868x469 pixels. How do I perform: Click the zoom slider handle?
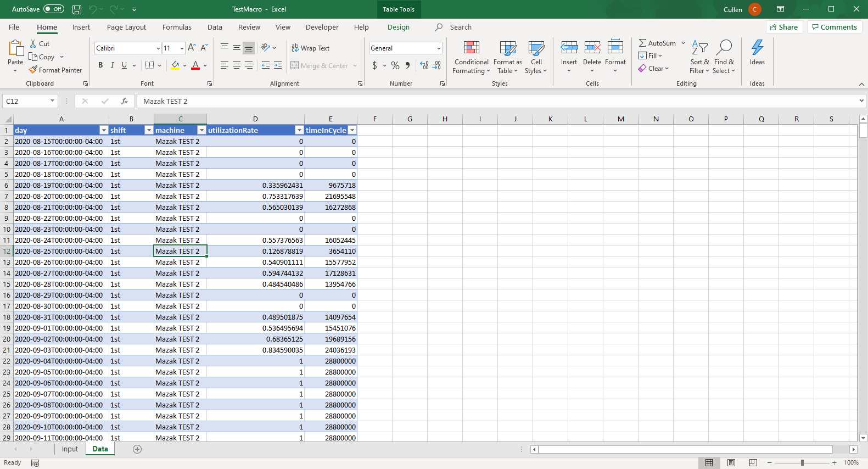[802, 463]
